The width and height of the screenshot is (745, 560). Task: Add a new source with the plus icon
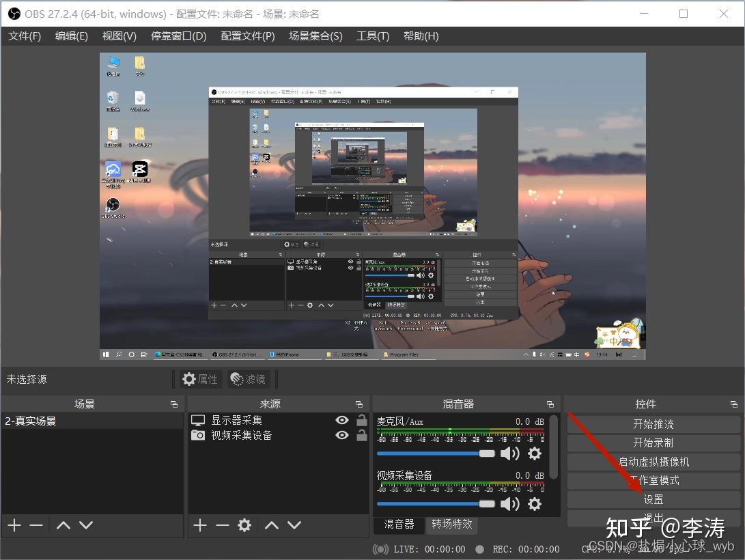point(199,525)
